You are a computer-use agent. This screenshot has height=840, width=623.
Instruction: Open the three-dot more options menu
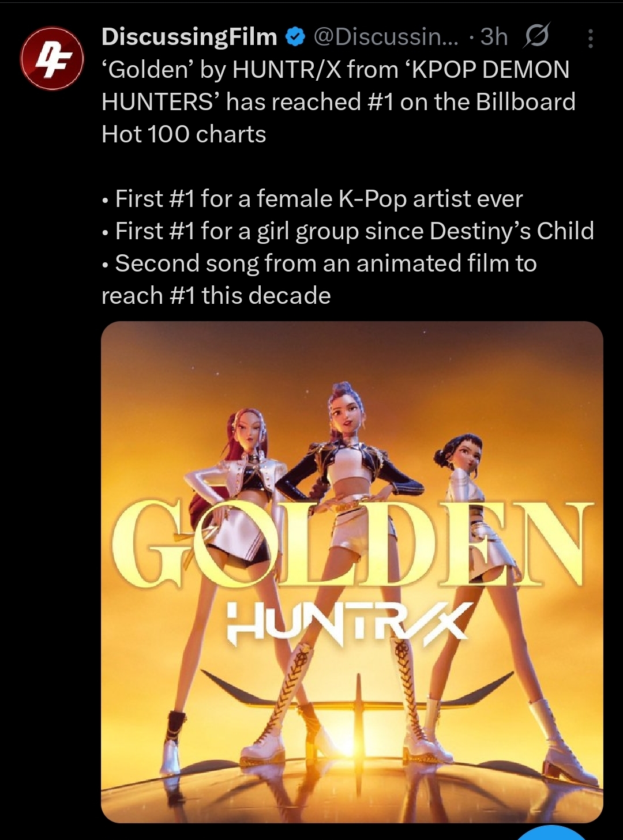pyautogui.click(x=590, y=38)
